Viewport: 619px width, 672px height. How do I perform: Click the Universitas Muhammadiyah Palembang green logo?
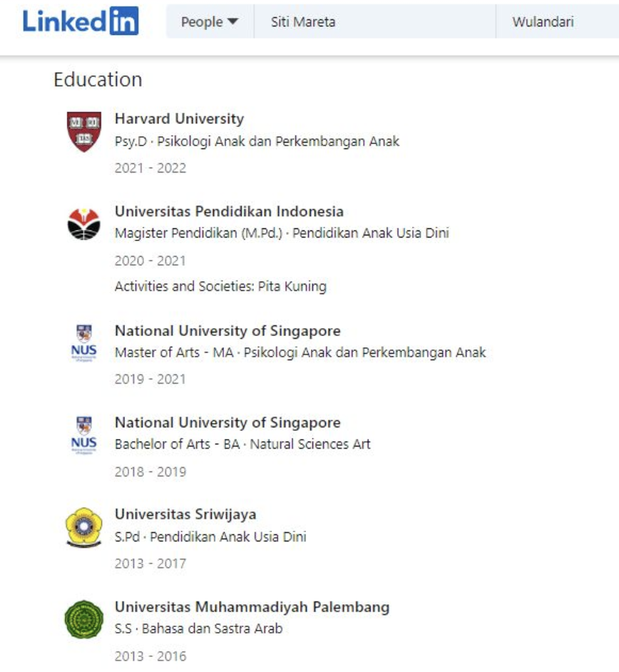tap(84, 619)
